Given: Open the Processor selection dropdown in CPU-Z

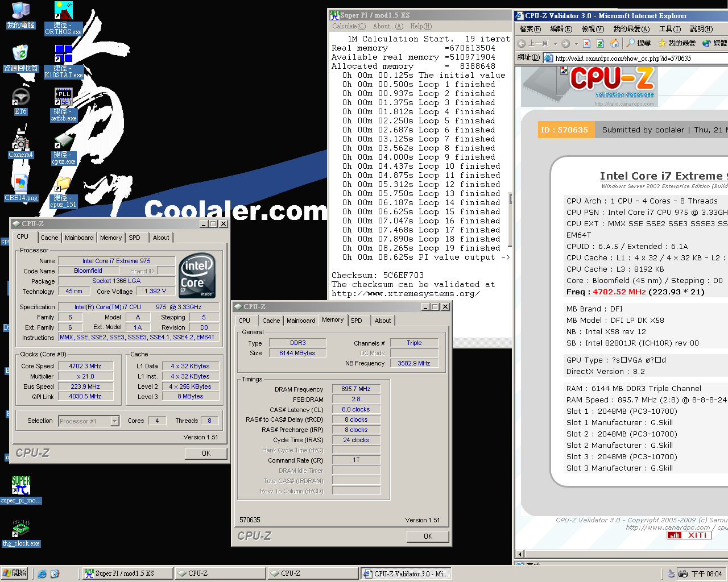Looking at the screenshot, I should tap(114, 421).
